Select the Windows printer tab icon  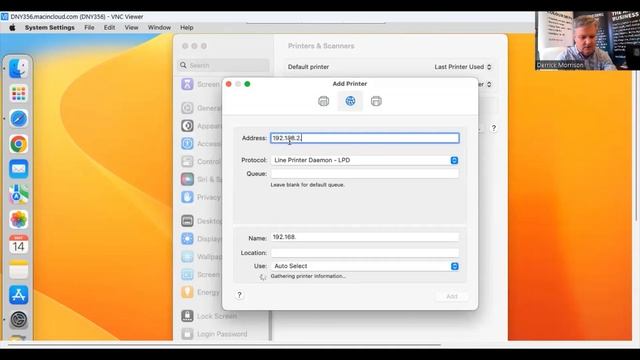pyautogui.click(x=376, y=101)
